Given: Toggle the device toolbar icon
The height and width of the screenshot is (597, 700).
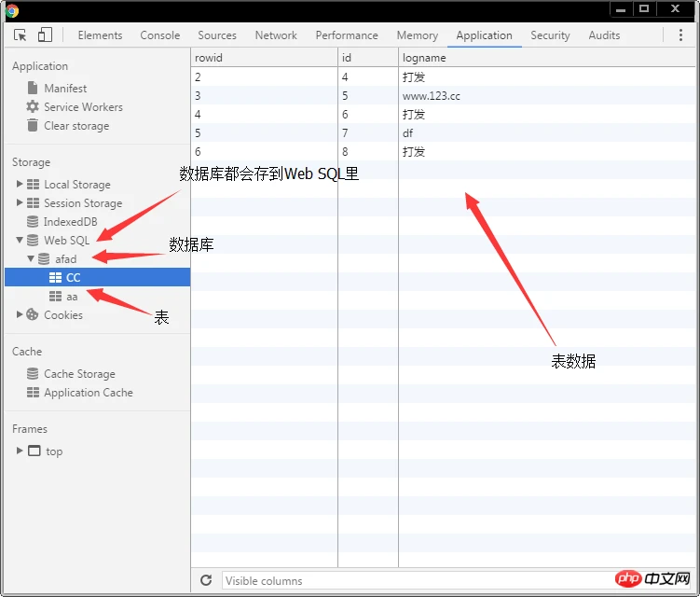Looking at the screenshot, I should [45, 35].
